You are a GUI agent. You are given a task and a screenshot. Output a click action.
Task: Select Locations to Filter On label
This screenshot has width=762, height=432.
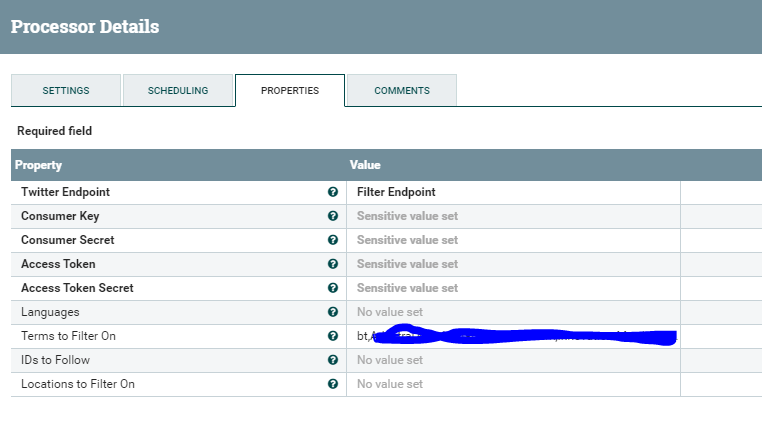click(x=78, y=384)
